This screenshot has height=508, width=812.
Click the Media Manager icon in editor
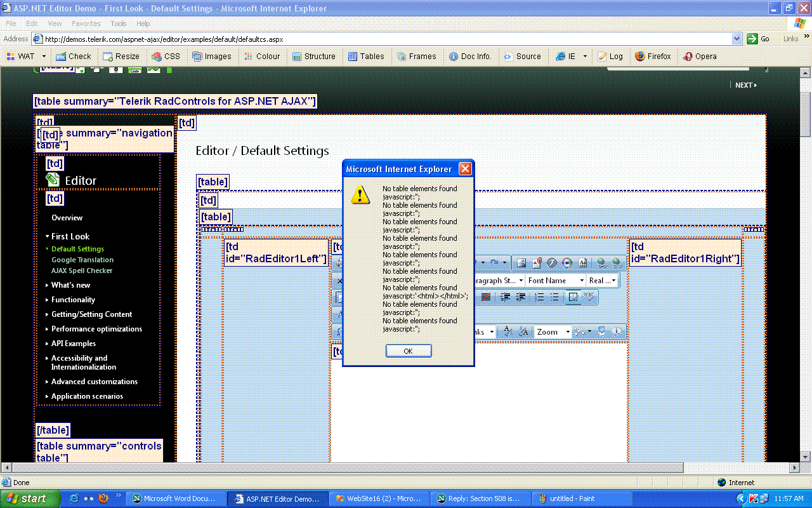coord(567,263)
